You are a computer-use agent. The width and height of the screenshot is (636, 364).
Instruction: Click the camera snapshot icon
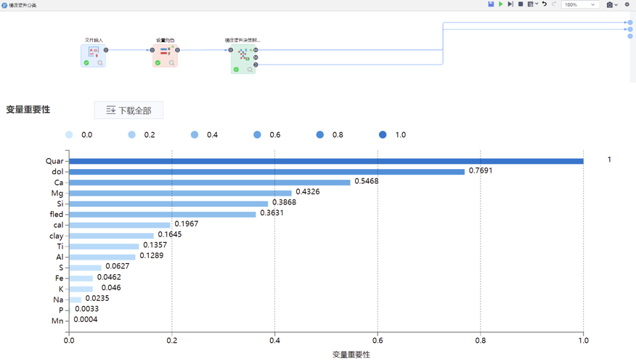click(610, 4)
